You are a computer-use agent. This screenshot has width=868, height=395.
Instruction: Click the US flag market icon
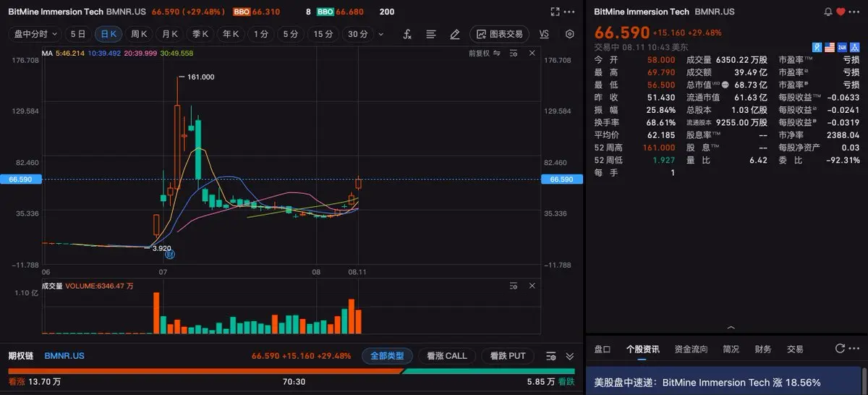(x=830, y=48)
